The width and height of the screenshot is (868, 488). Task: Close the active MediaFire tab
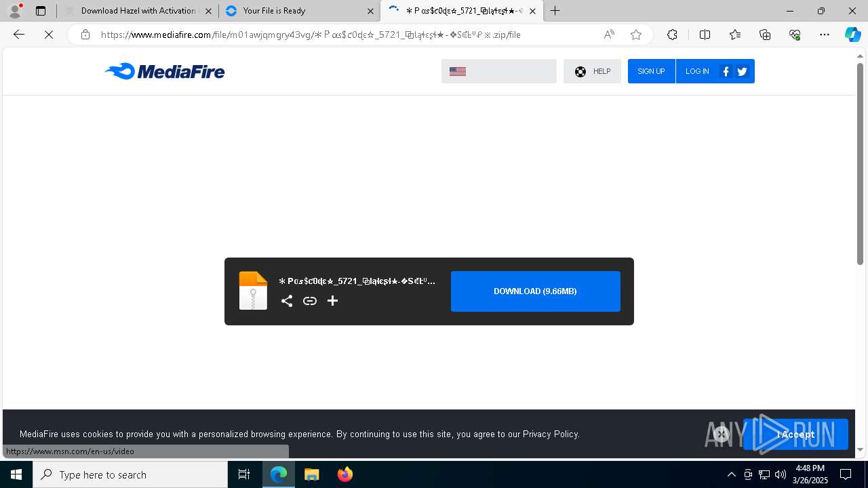click(x=532, y=11)
